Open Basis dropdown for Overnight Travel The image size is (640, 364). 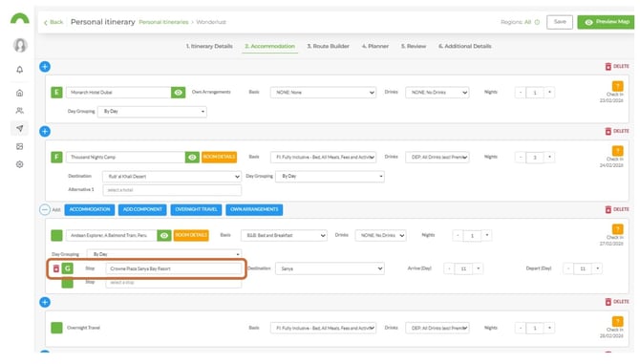point(323,328)
